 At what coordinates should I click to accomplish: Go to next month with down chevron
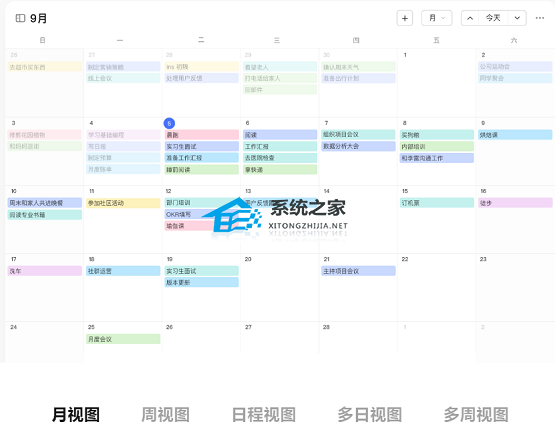517,18
